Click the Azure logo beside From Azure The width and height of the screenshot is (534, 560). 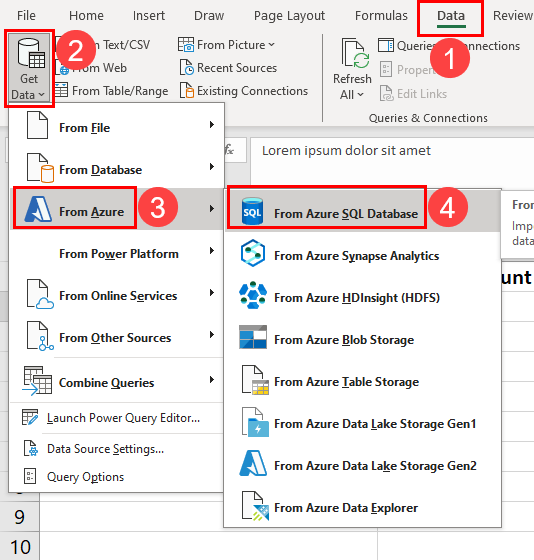(x=38, y=209)
